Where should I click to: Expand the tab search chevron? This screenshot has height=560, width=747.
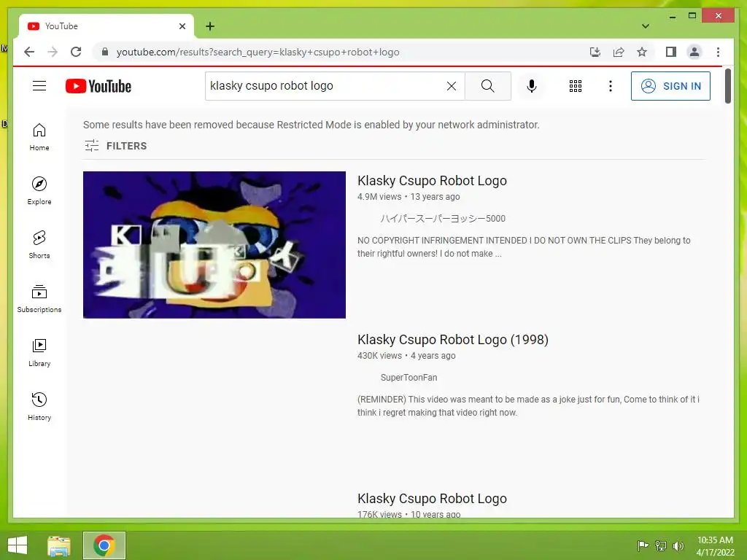[646, 26]
